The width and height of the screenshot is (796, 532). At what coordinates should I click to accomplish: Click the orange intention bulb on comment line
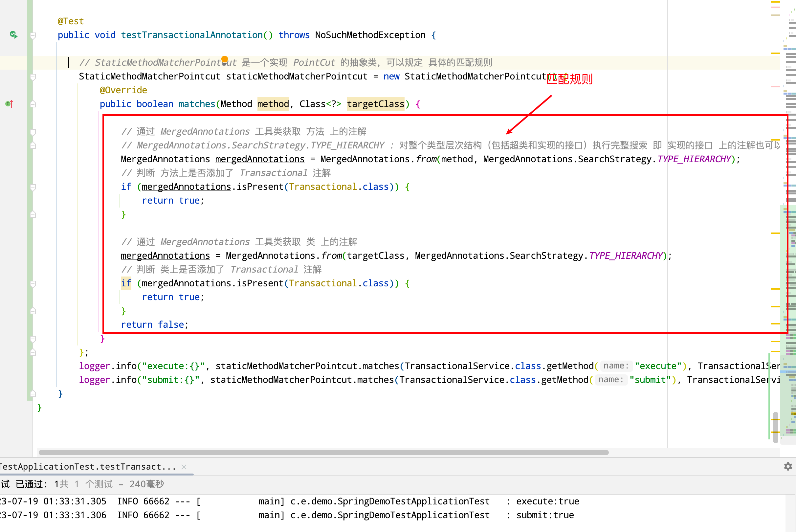224,59
